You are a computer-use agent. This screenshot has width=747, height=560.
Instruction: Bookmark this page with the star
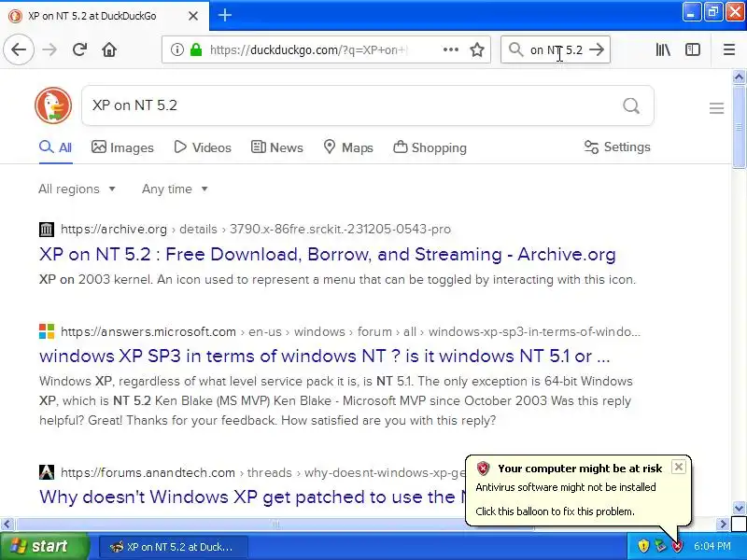coord(477,49)
